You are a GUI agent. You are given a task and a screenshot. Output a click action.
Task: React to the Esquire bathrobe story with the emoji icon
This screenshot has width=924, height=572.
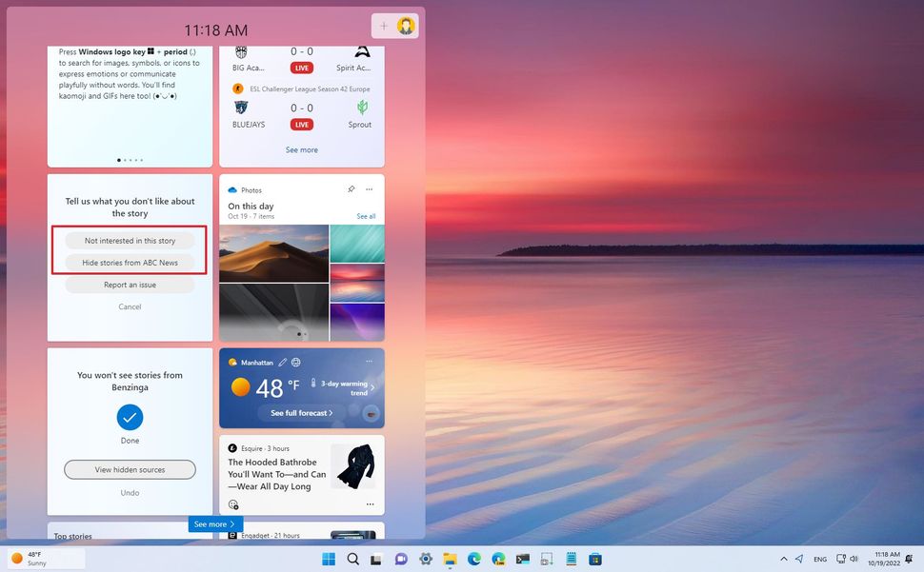point(232,504)
